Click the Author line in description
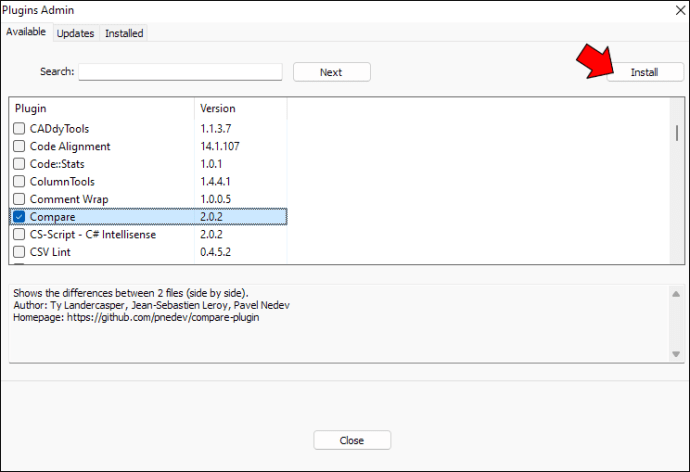This screenshot has height=472, width=690. [151, 305]
